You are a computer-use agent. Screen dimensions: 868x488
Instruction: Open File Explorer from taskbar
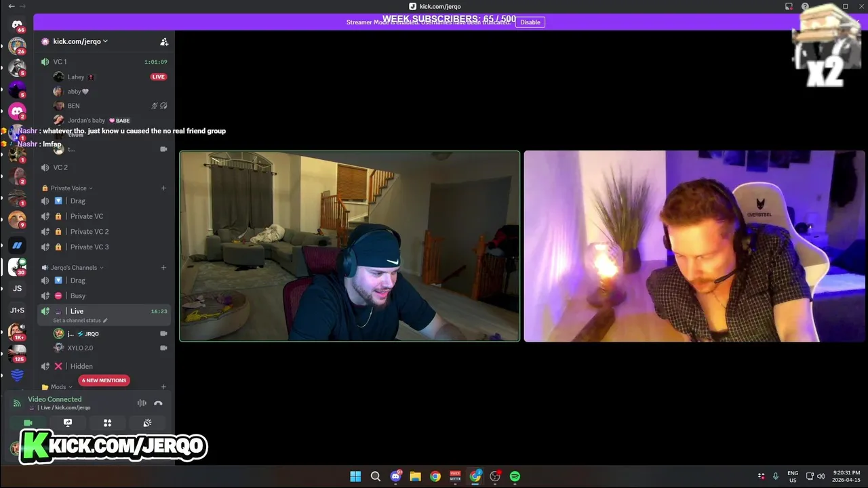click(415, 476)
